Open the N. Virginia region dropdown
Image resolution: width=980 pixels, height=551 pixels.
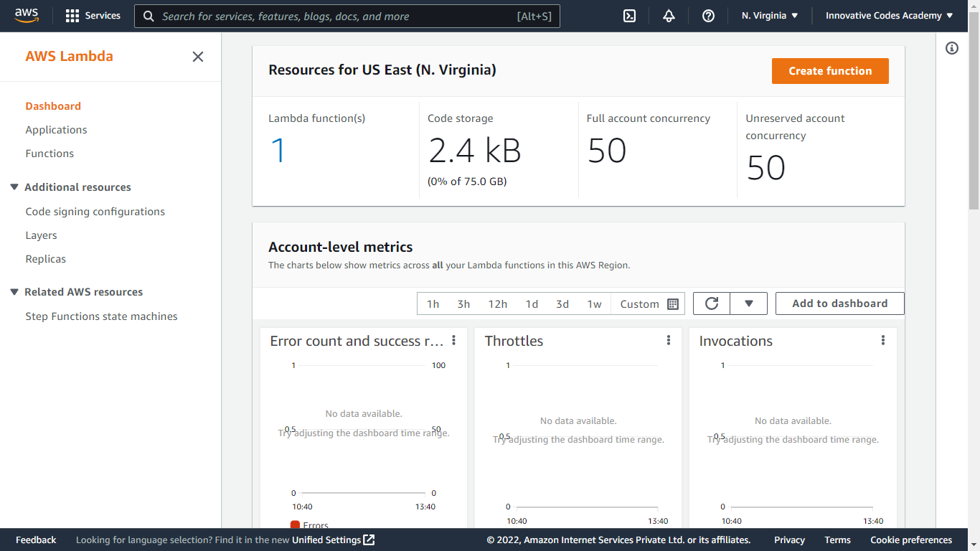(770, 16)
